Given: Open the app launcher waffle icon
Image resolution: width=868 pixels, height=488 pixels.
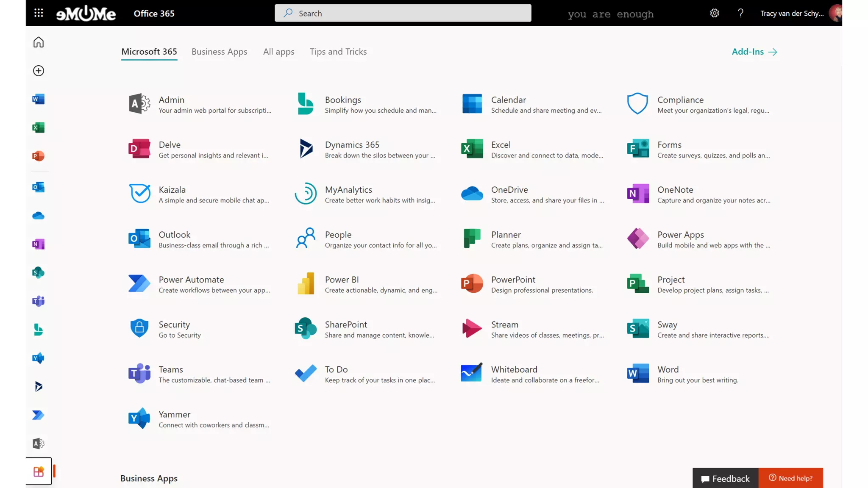Looking at the screenshot, I should pyautogui.click(x=39, y=13).
